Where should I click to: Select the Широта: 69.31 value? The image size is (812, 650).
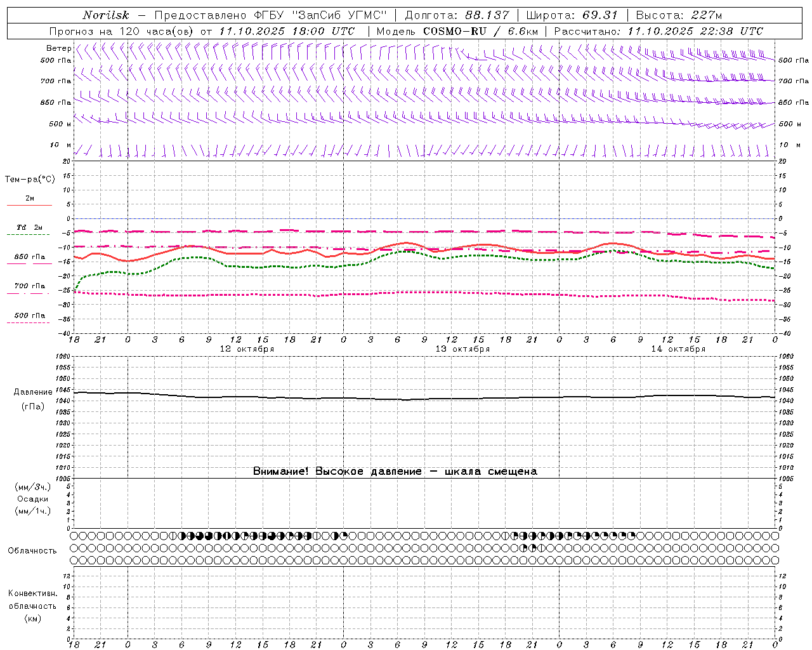click(x=572, y=15)
